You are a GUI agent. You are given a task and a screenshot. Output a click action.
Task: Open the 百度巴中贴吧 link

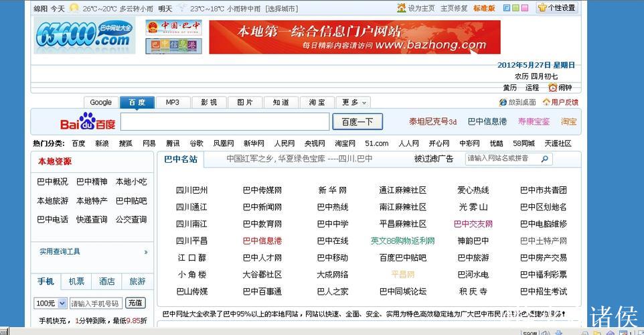[x=403, y=258]
